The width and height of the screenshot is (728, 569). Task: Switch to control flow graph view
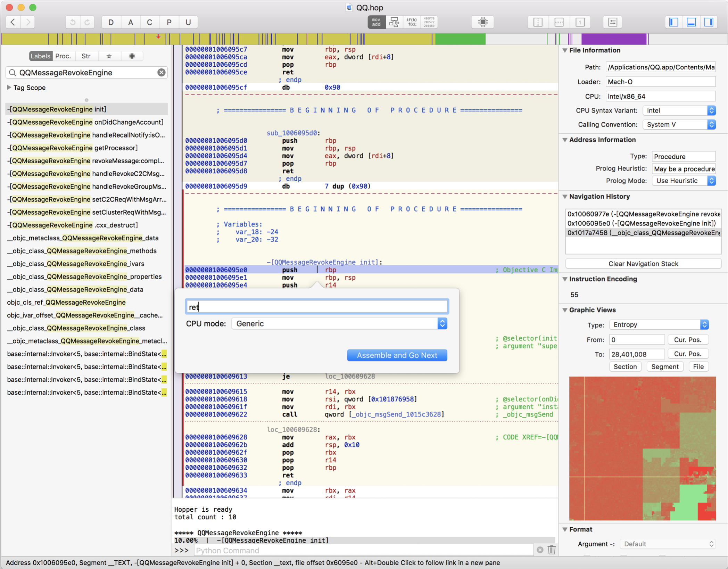tap(394, 22)
